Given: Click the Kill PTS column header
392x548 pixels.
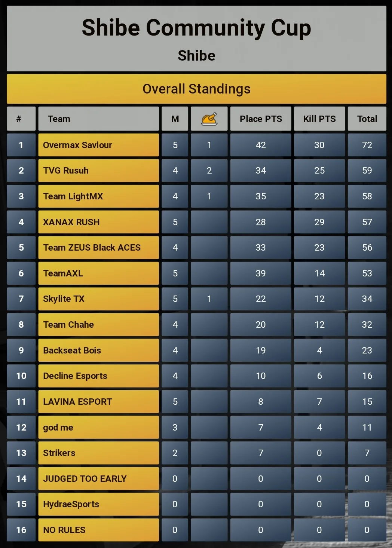Looking at the screenshot, I should pyautogui.click(x=319, y=119).
